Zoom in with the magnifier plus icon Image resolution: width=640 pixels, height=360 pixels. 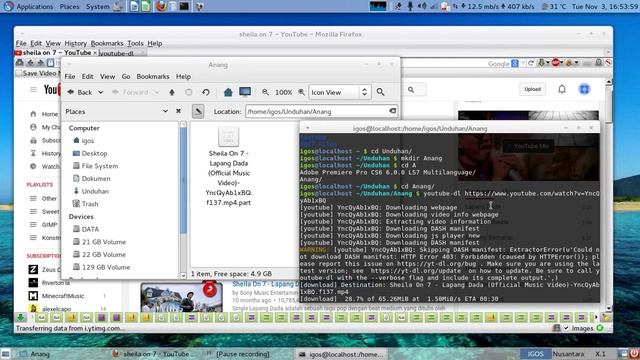coord(301,93)
